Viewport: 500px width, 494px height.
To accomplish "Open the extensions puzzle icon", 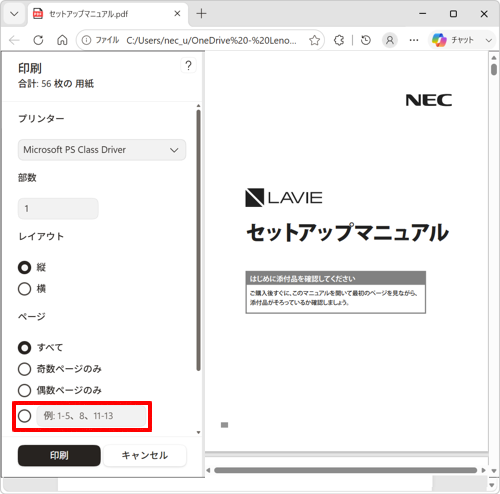I will coord(339,40).
